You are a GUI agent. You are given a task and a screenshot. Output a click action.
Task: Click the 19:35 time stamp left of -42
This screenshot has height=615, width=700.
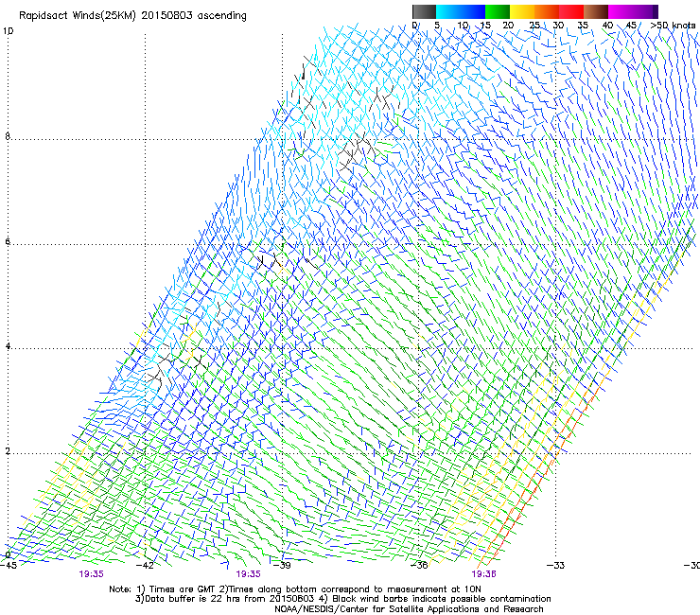pos(92,574)
